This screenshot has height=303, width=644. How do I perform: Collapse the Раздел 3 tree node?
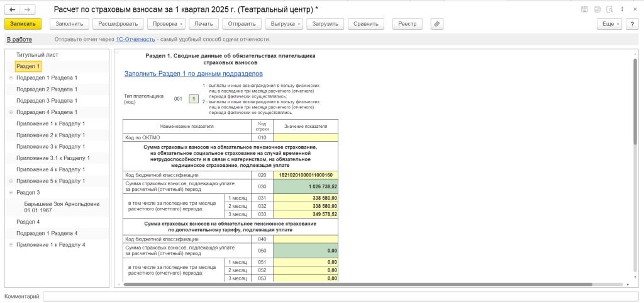pos(11,193)
